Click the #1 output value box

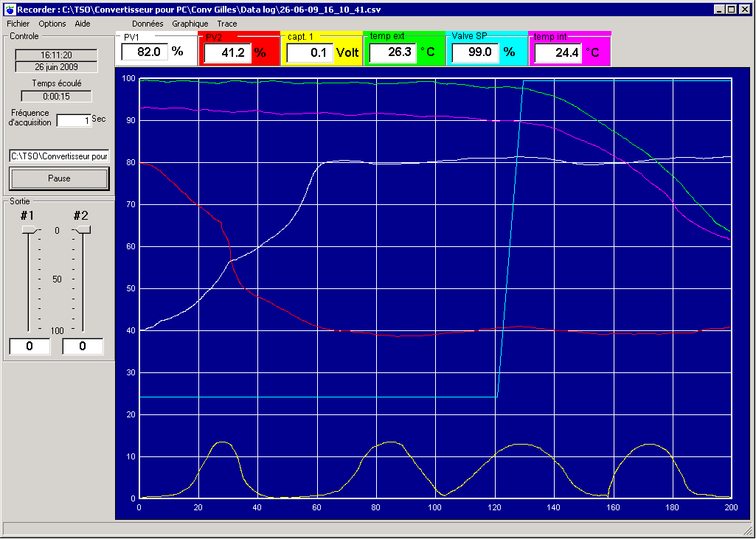[x=30, y=346]
